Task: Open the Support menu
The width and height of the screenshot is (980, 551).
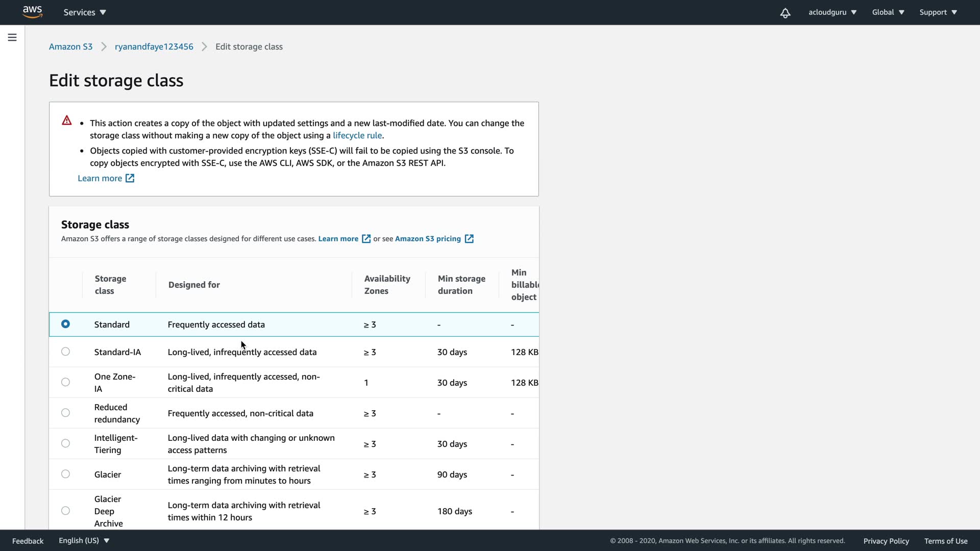Action: point(938,12)
